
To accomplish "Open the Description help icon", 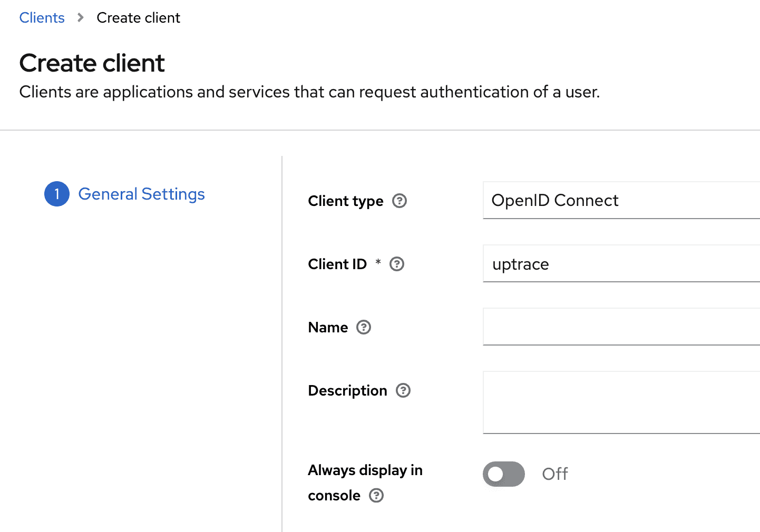I will (x=403, y=390).
